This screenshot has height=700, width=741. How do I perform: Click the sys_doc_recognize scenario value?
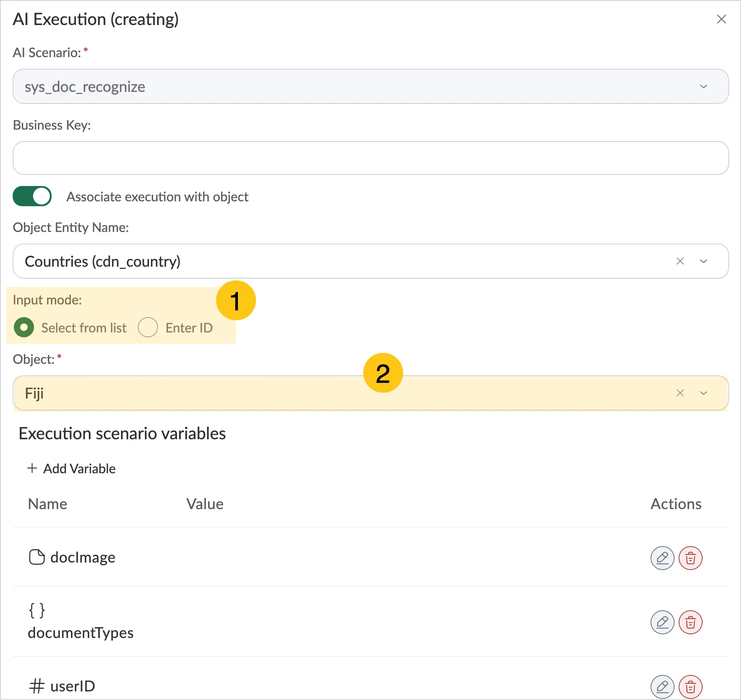(x=85, y=87)
